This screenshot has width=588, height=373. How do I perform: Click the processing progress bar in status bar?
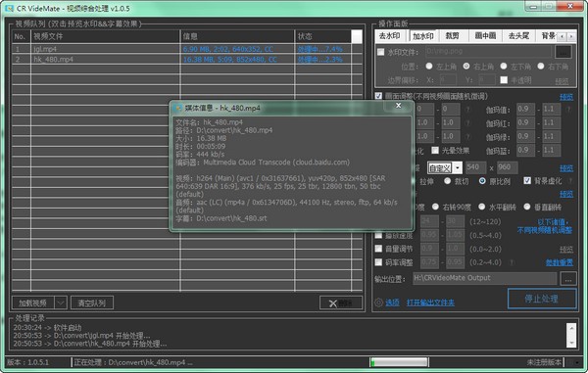pyautogui.click(x=399, y=362)
